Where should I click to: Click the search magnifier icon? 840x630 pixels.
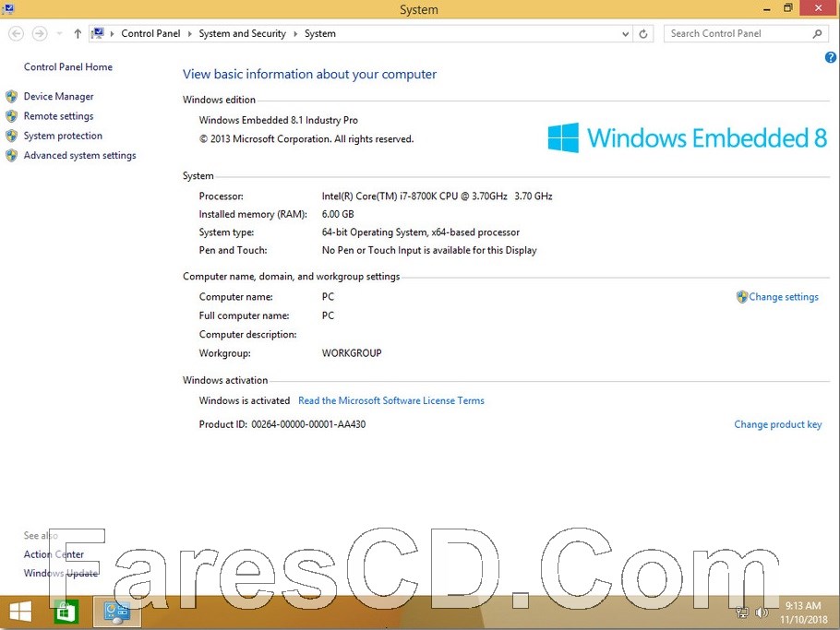point(817,34)
